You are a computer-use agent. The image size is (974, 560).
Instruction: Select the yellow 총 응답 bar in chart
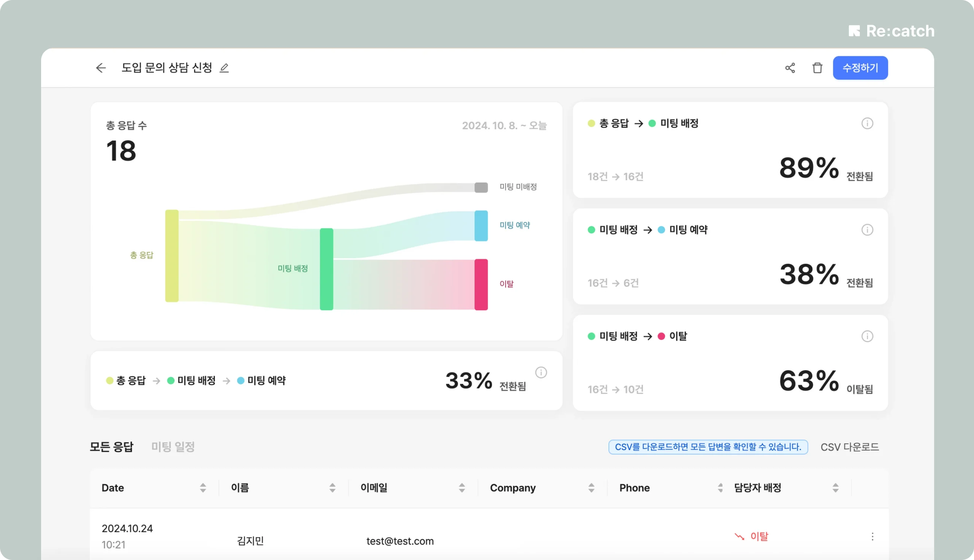tap(172, 256)
